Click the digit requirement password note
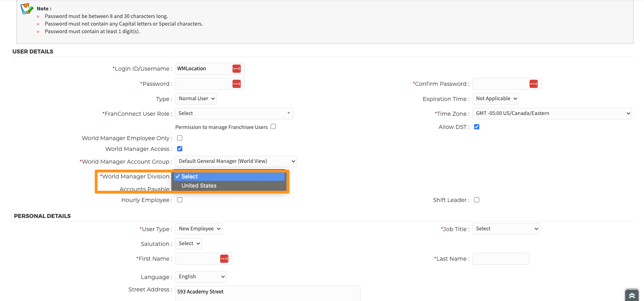Image resolution: width=644 pixels, height=301 pixels. tap(92, 32)
